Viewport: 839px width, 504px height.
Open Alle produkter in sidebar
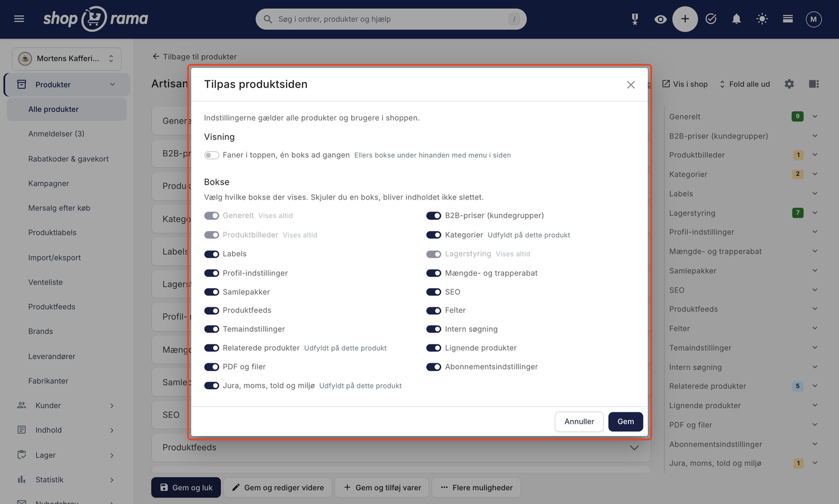point(67,109)
